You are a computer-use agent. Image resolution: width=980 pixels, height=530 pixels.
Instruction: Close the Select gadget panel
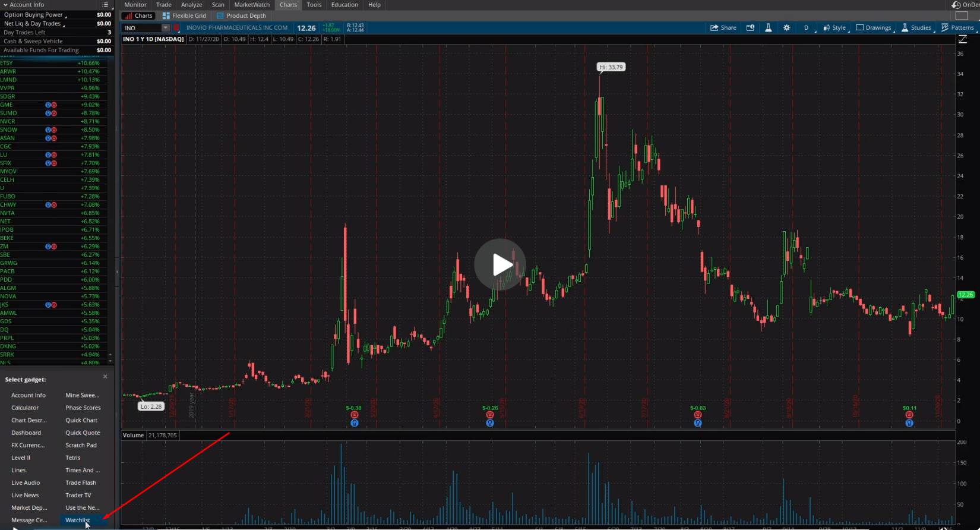click(x=105, y=376)
